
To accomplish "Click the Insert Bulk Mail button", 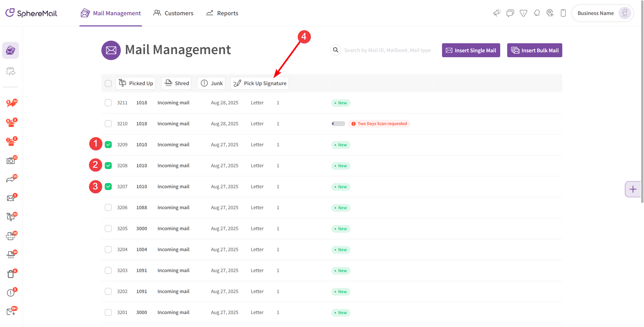I will point(535,50).
